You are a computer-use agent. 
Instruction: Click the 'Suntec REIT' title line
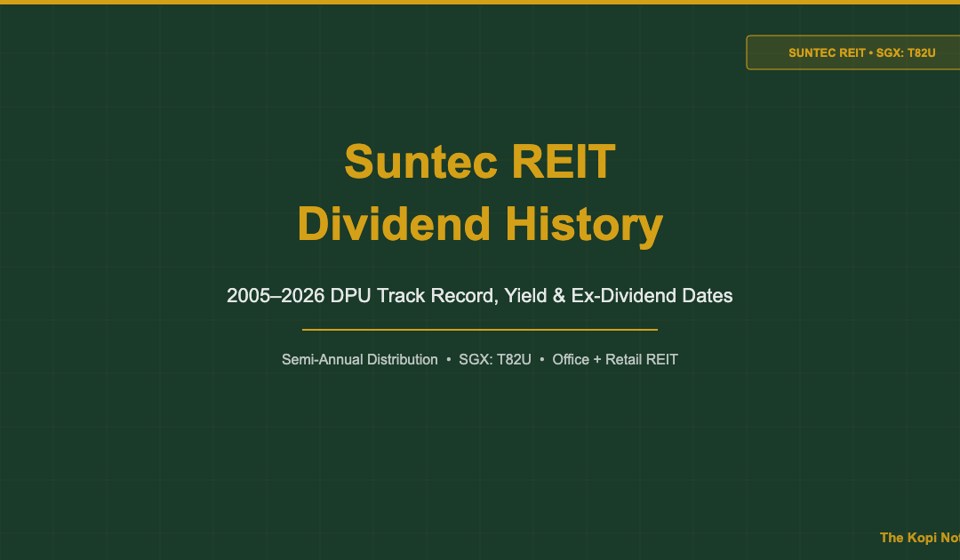pos(480,162)
